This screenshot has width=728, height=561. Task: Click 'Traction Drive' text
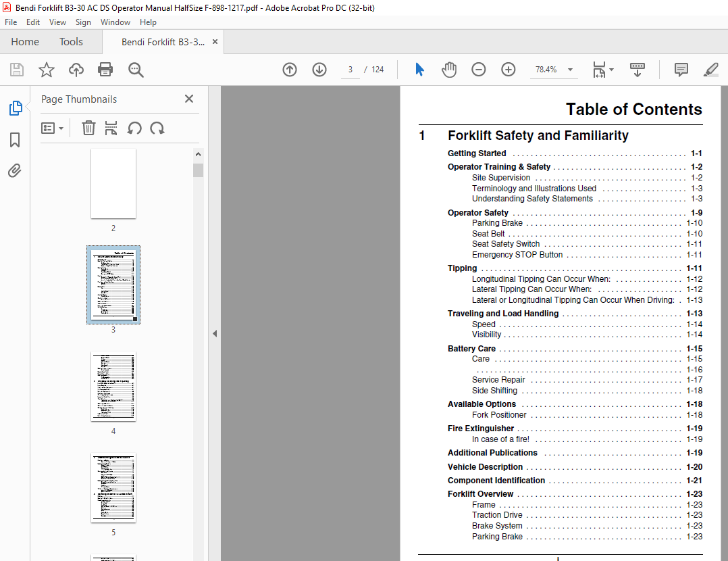pyautogui.click(x=497, y=515)
